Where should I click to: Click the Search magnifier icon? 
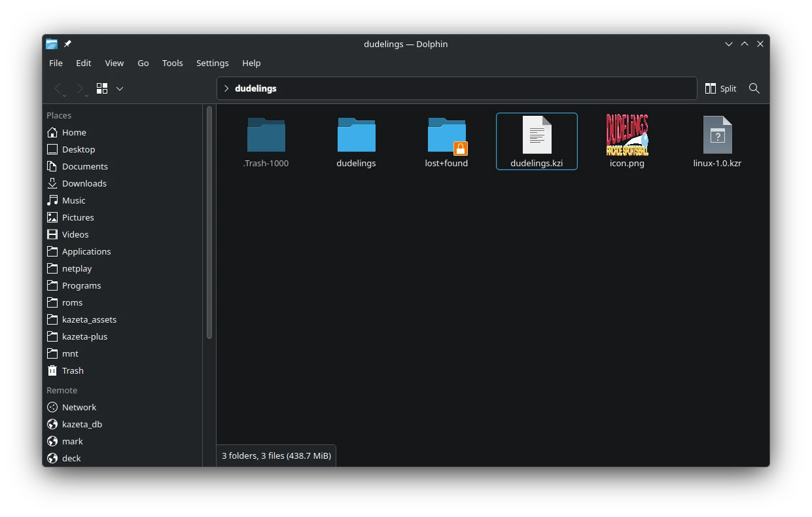click(x=754, y=88)
